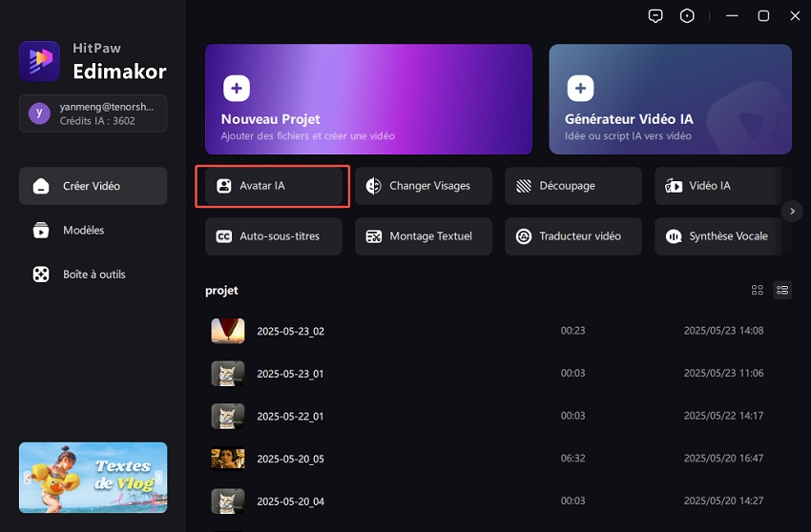Screen dimensions: 811x532
Task: Open the Auto-sous-titres tool
Action: (x=274, y=236)
